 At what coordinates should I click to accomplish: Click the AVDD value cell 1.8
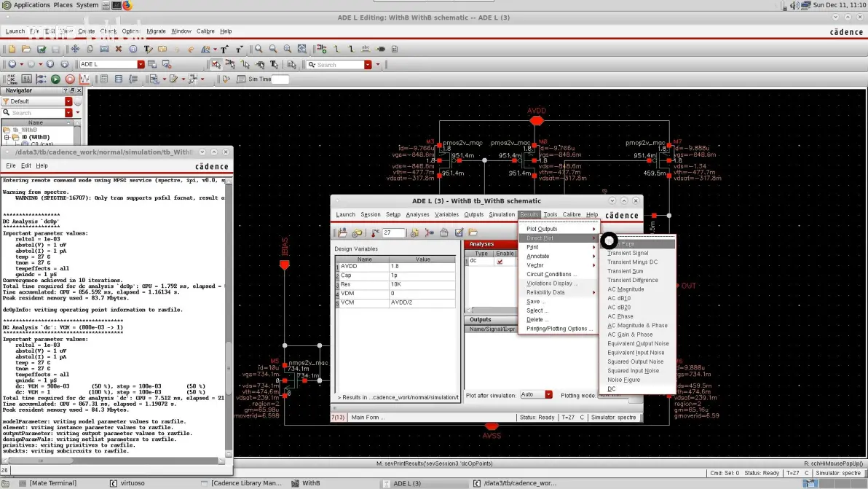[422, 267]
